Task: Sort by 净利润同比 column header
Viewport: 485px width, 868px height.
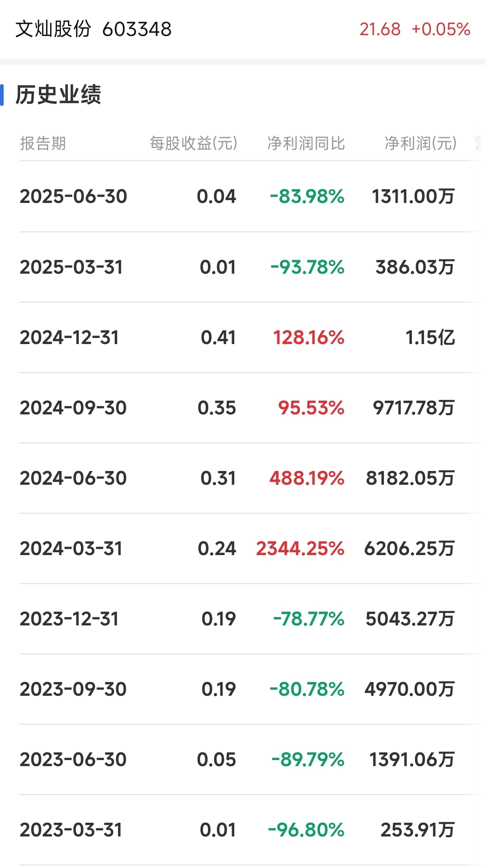Action: pyautogui.click(x=306, y=143)
